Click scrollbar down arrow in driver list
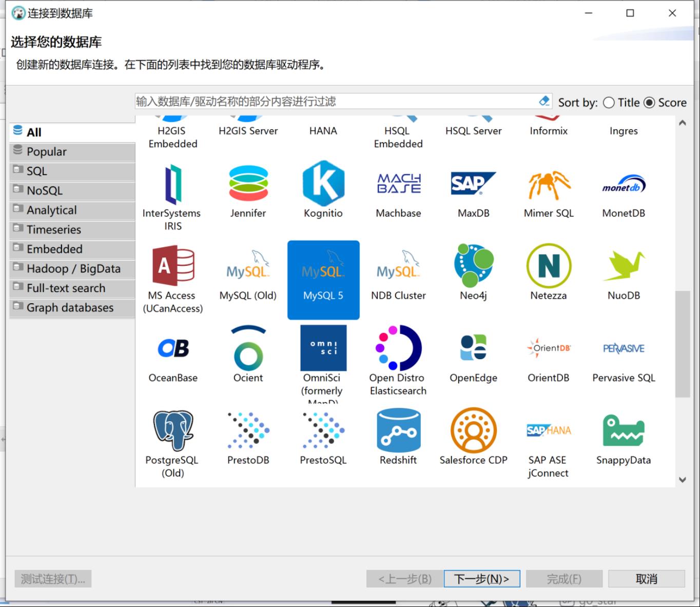 point(683,480)
